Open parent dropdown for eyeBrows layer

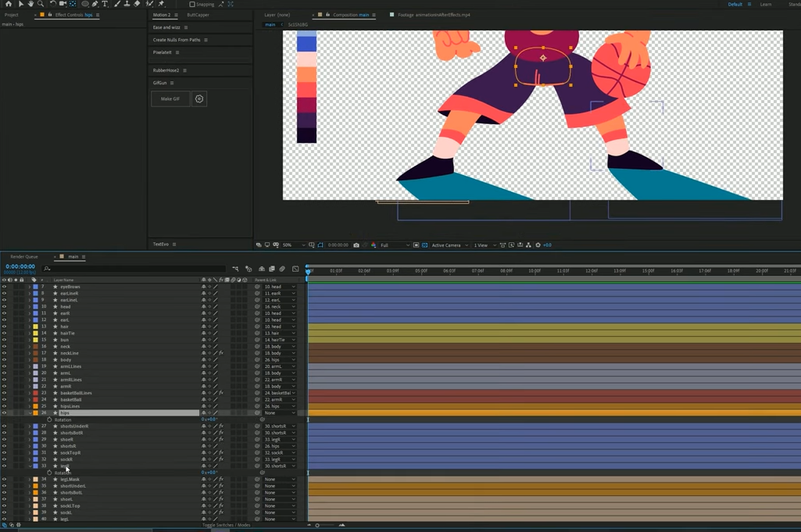click(280, 287)
